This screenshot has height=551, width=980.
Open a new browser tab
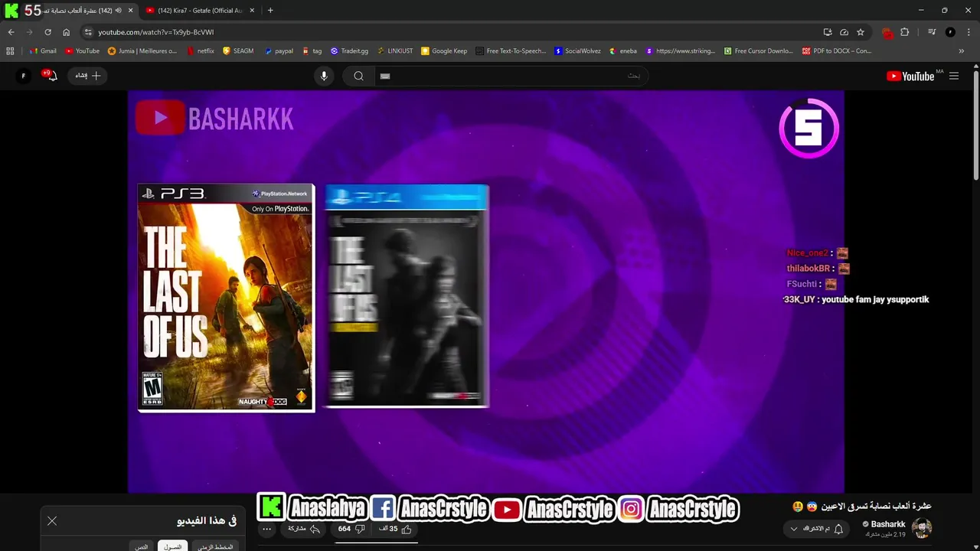270,10
